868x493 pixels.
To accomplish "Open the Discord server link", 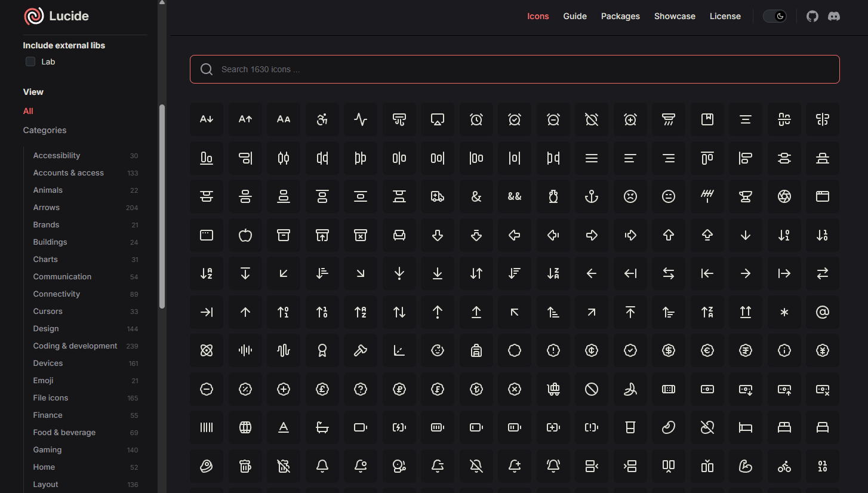I will [834, 16].
